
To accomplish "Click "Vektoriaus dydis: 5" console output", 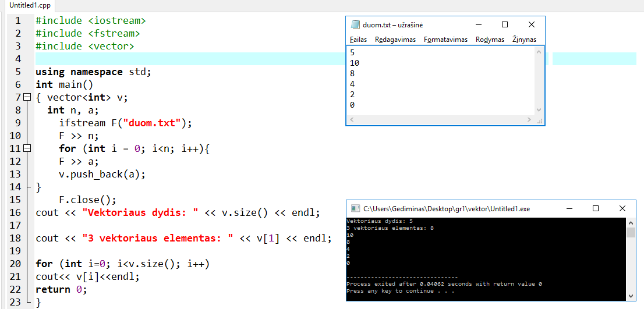I will [380, 221].
